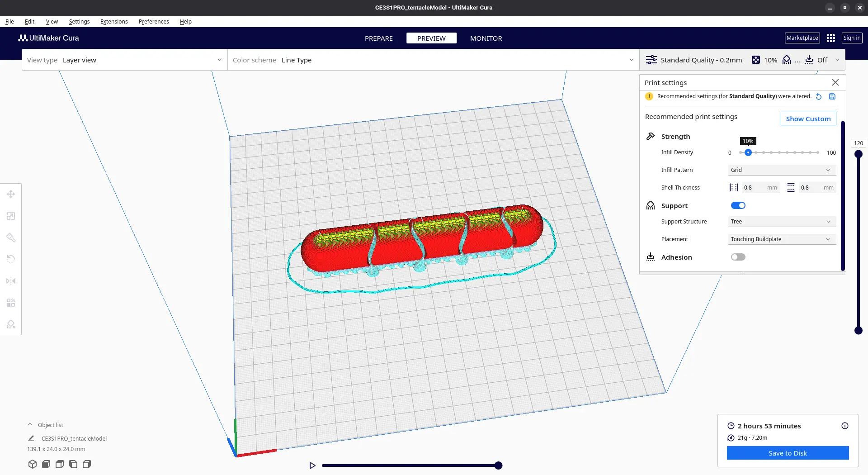Screen dimensions: 868x475
Task: Close the Print settings panel
Action: pyautogui.click(x=835, y=82)
